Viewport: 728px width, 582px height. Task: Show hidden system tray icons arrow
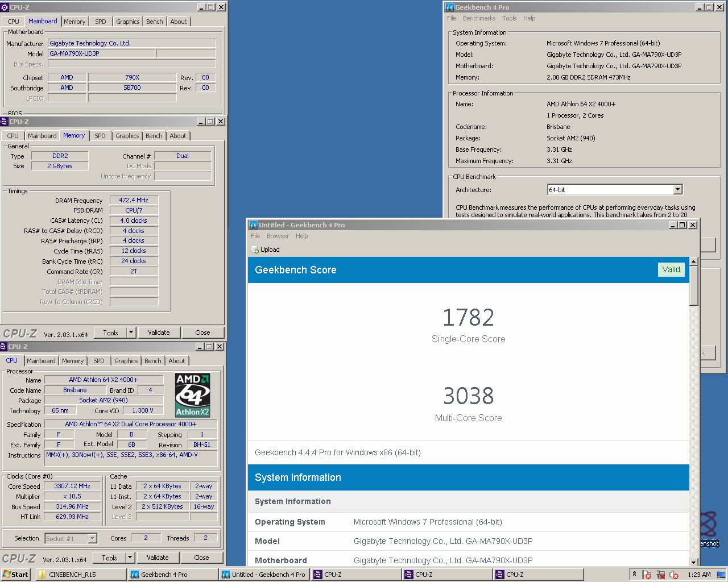(634, 575)
